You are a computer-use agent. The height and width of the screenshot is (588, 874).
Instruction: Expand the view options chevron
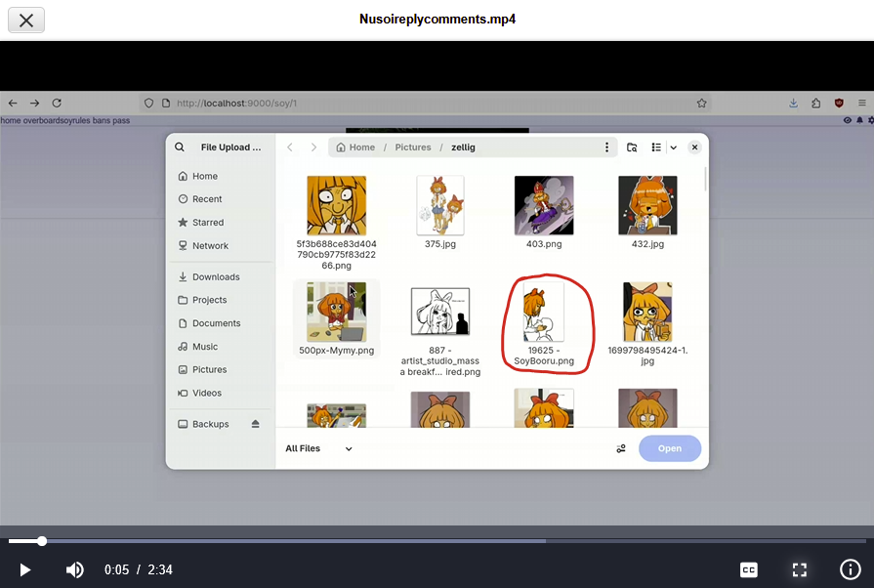673,147
